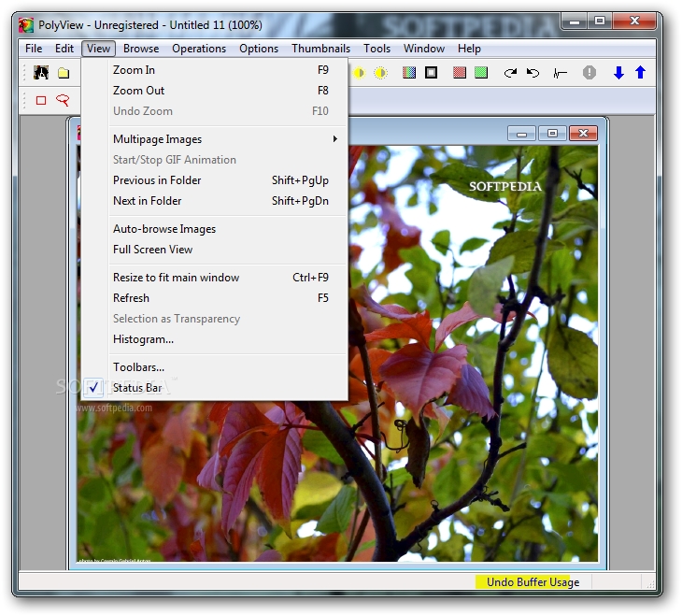Open the Help menu
The image size is (682, 616).
(x=469, y=49)
